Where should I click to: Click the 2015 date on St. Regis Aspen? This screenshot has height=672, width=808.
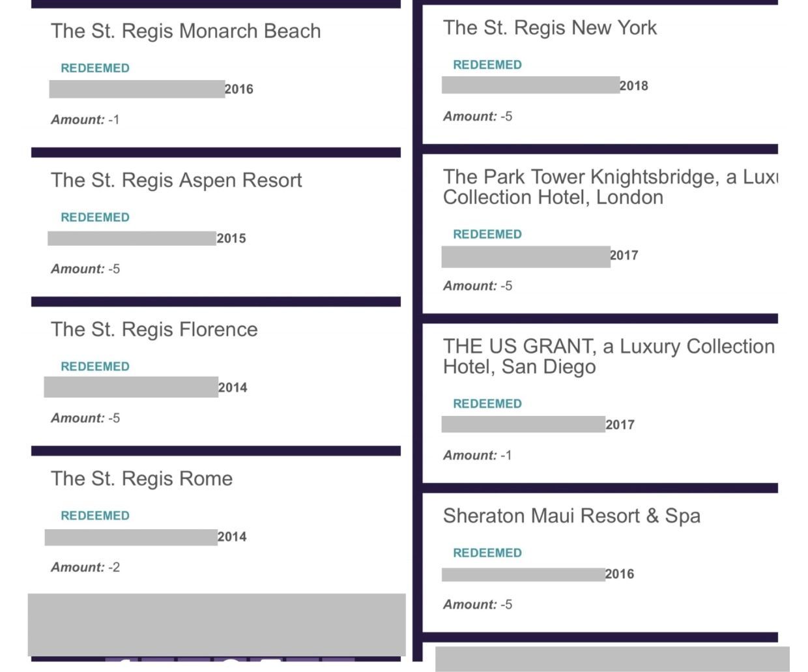[x=231, y=239]
